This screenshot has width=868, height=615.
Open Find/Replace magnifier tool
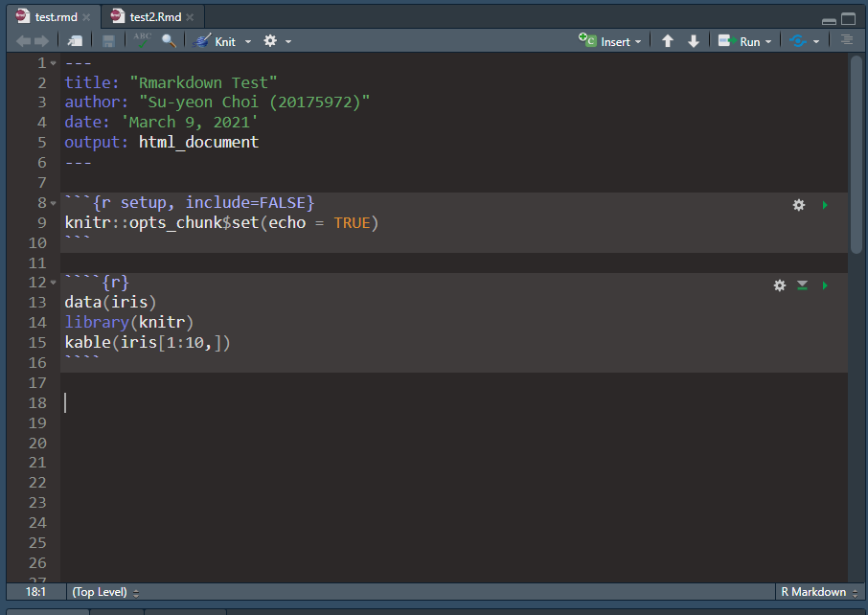coord(169,41)
